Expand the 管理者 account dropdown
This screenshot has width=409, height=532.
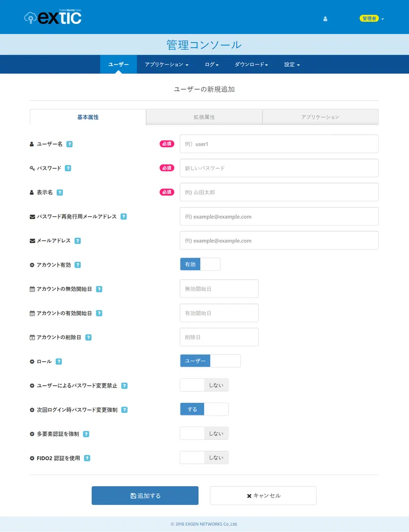[372, 19]
